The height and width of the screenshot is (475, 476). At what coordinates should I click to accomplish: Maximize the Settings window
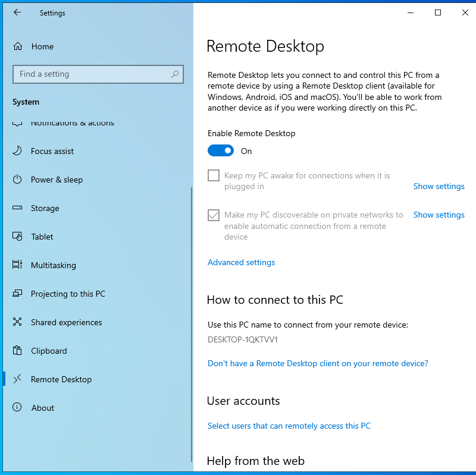click(438, 12)
